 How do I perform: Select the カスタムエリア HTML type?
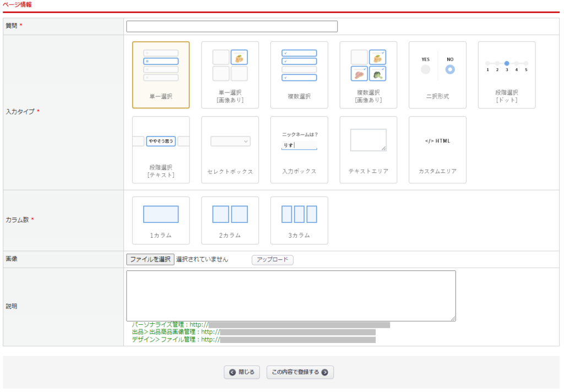tap(437, 150)
